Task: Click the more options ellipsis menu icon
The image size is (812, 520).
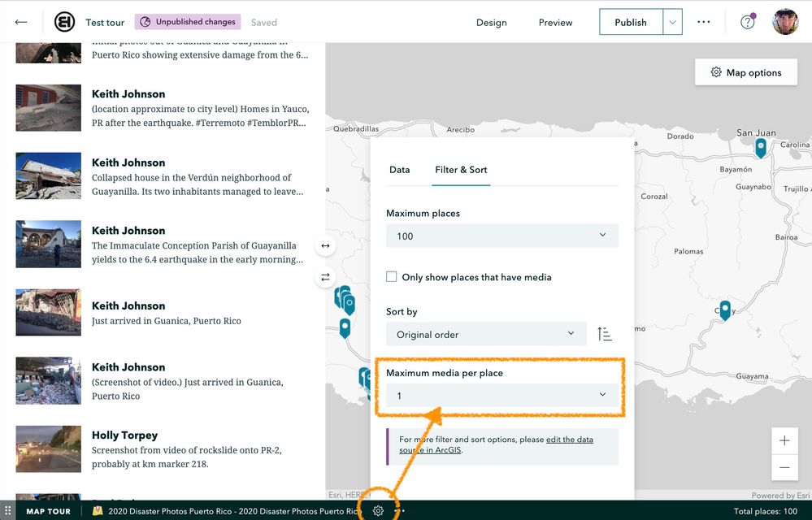Action: 703,22
